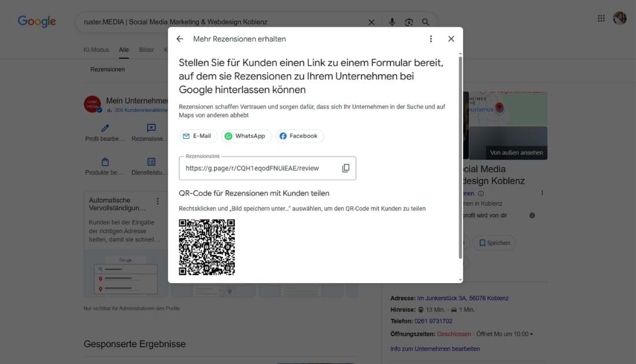
Task: Click the Rezensionen chip
Action: [108, 69]
